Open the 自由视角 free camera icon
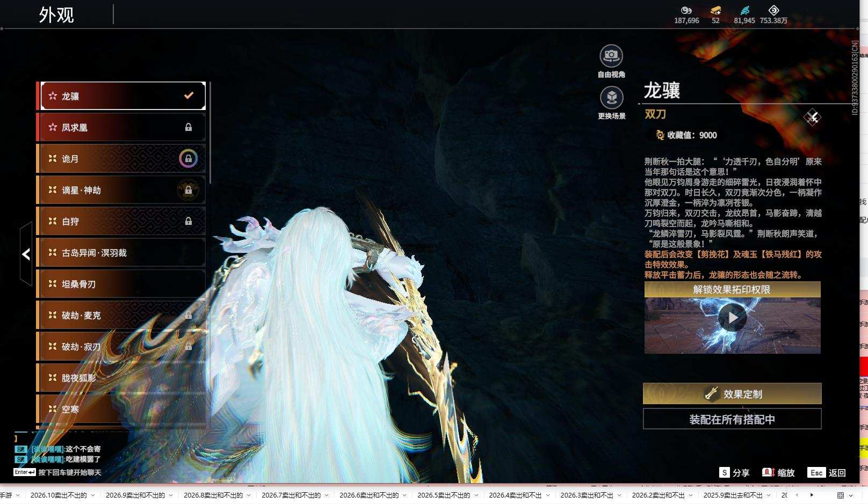 pos(611,55)
